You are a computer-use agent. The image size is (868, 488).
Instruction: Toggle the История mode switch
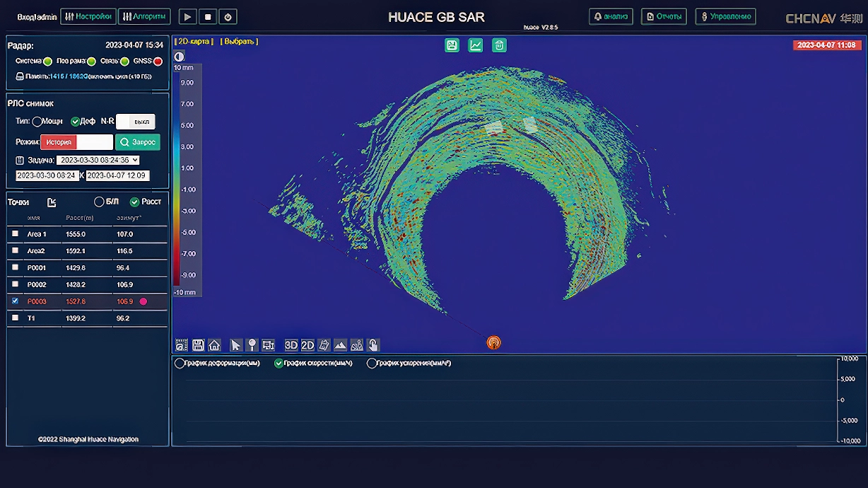pos(76,142)
